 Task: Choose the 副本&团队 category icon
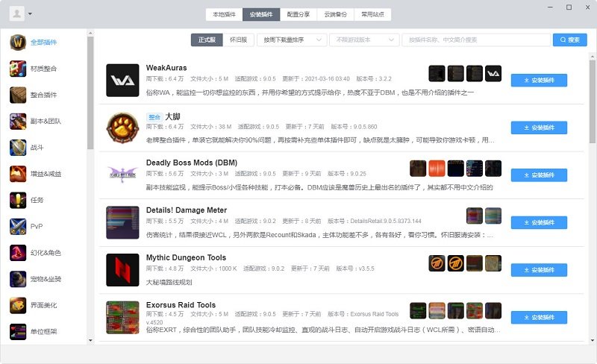click(18, 121)
